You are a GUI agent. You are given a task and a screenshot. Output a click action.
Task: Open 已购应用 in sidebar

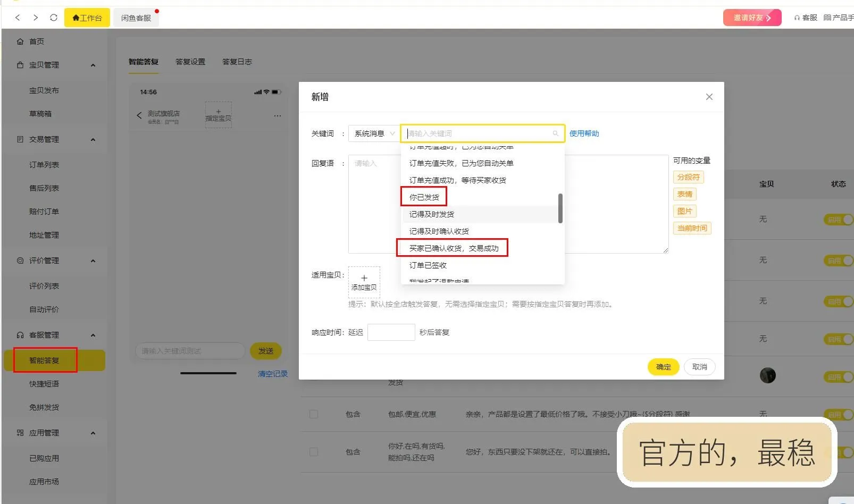click(x=44, y=458)
